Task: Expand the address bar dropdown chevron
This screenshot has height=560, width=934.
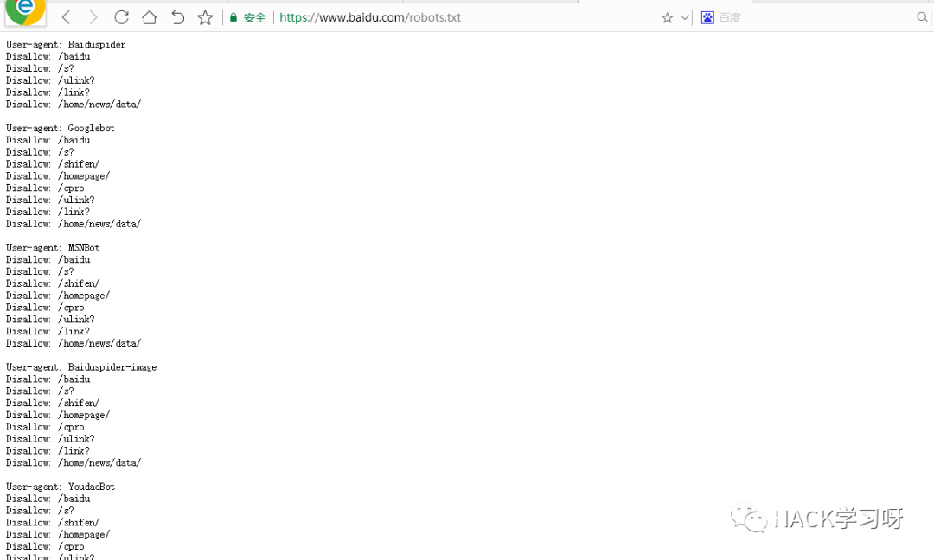Action: click(685, 17)
